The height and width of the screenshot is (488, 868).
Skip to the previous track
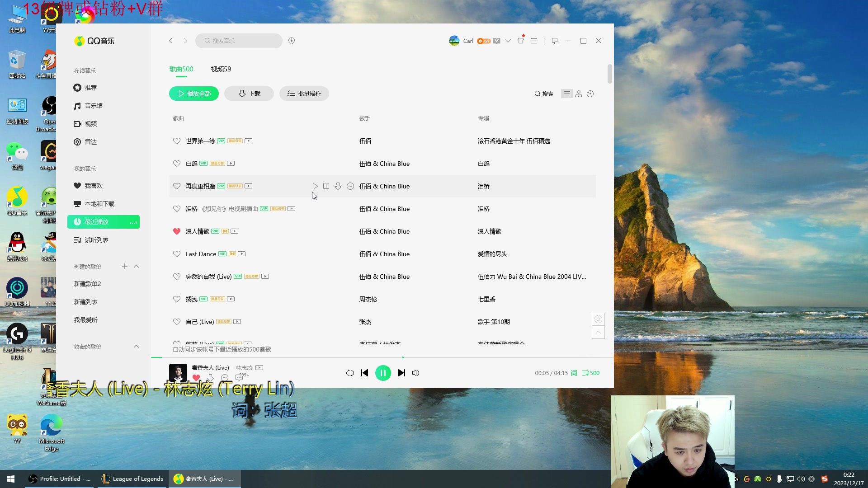click(365, 373)
